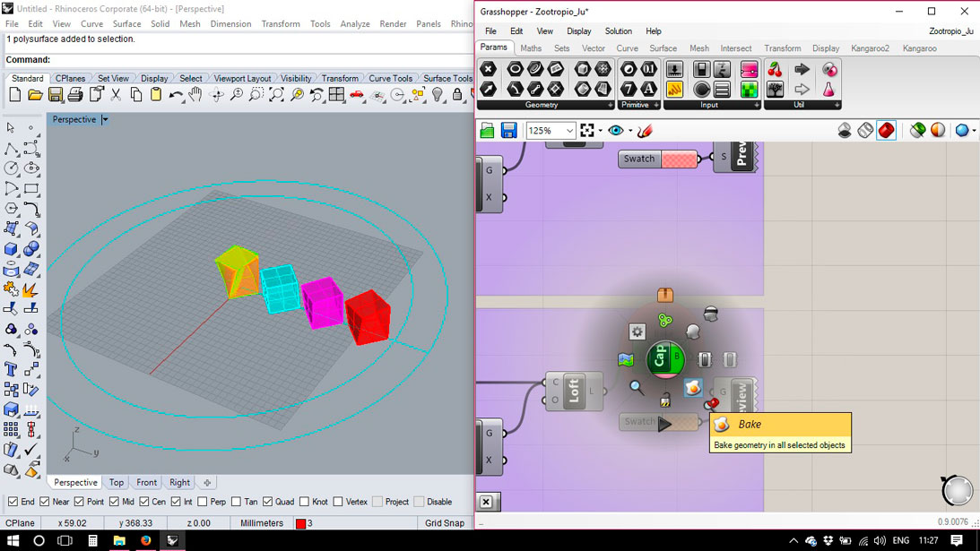Image resolution: width=980 pixels, height=551 pixels.
Task: Click Rhino Open folder icon
Action: [35, 95]
